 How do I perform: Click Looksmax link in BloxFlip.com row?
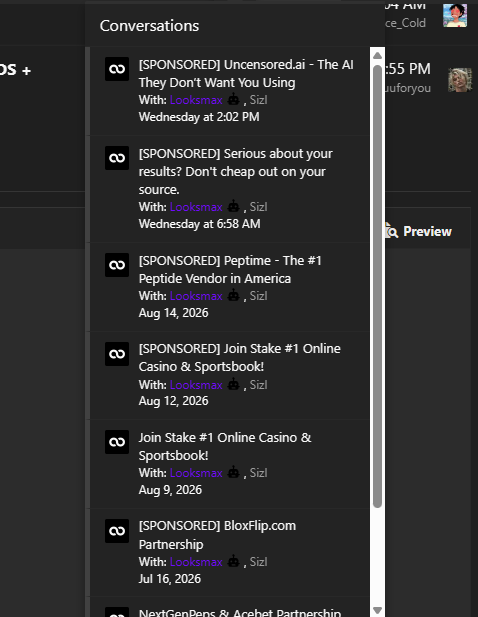click(196, 562)
